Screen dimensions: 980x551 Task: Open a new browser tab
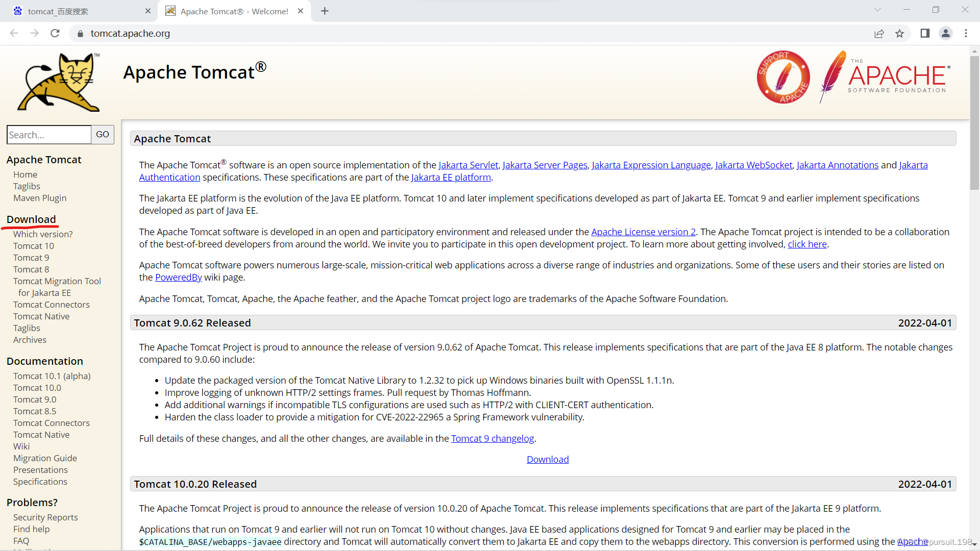pyautogui.click(x=325, y=11)
